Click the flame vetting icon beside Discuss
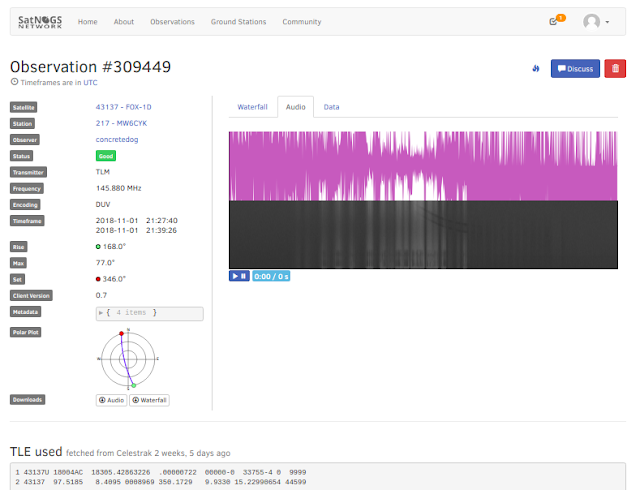Viewport: 640px width, 490px height. 536,69
